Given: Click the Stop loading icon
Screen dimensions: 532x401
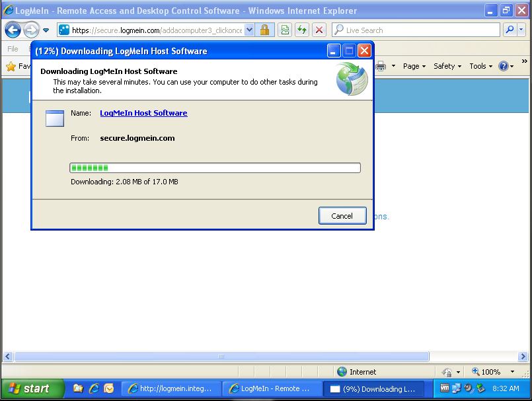Looking at the screenshot, I should click(319, 30).
